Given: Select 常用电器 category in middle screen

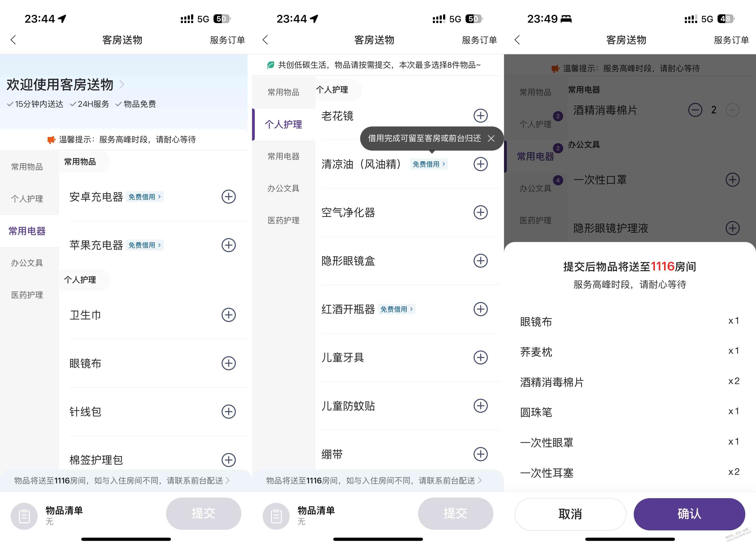Looking at the screenshot, I should pyautogui.click(x=284, y=156).
